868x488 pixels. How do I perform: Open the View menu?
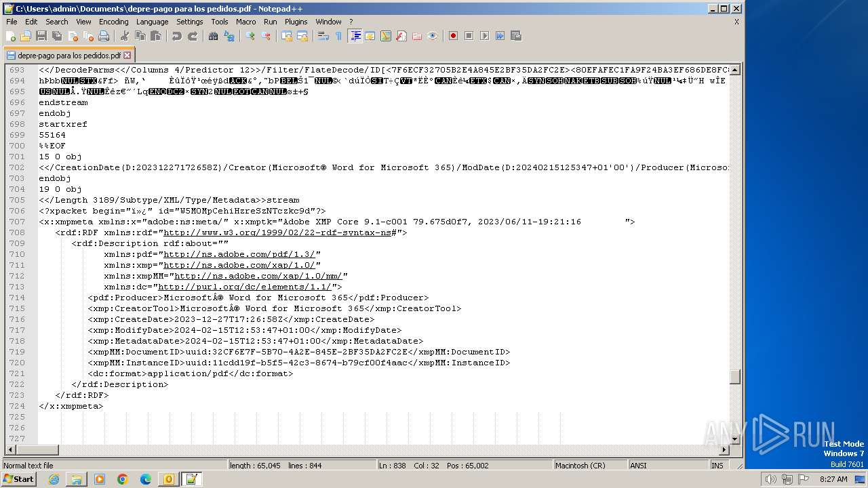tap(83, 22)
